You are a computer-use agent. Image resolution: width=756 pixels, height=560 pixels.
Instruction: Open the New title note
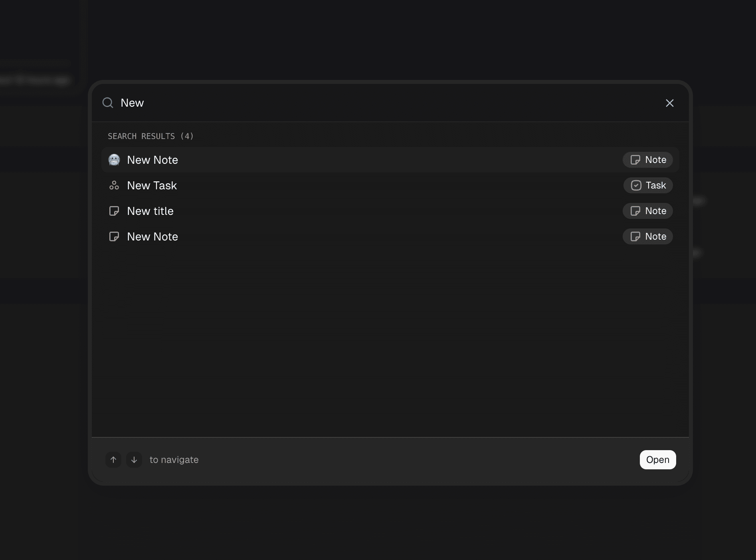150,211
